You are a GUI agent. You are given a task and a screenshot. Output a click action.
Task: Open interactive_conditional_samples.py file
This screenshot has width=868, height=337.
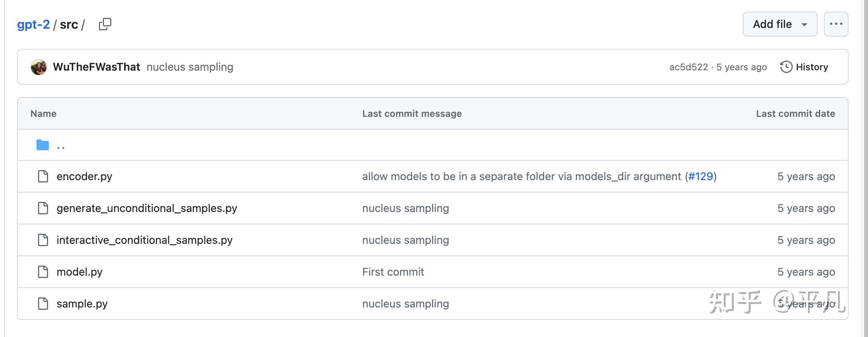pyautogui.click(x=144, y=240)
